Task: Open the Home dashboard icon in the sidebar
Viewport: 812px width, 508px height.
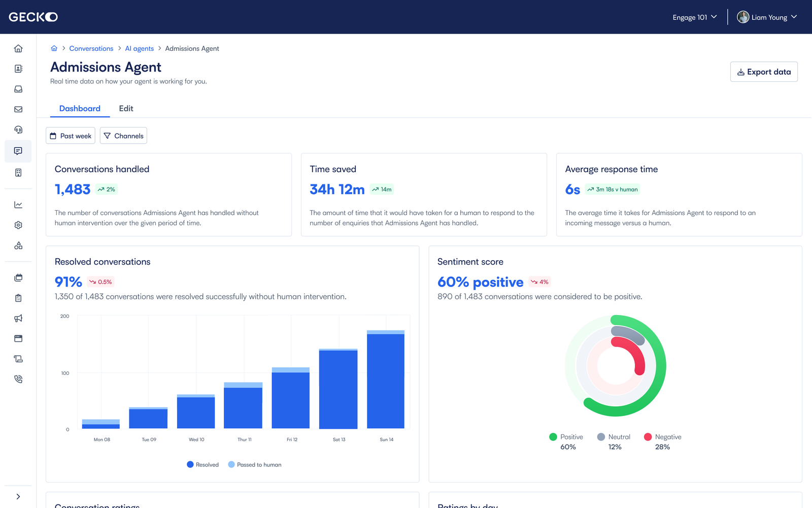Action: pyautogui.click(x=18, y=48)
